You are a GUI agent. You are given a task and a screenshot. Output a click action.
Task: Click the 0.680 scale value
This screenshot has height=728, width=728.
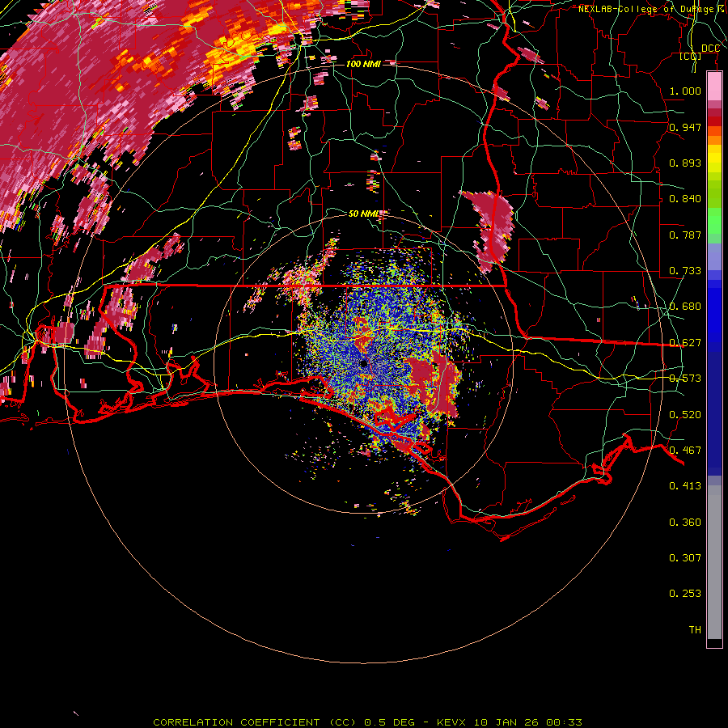[x=685, y=307]
